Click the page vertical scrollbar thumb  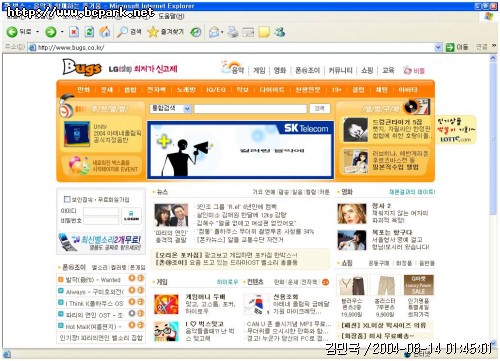493,139
